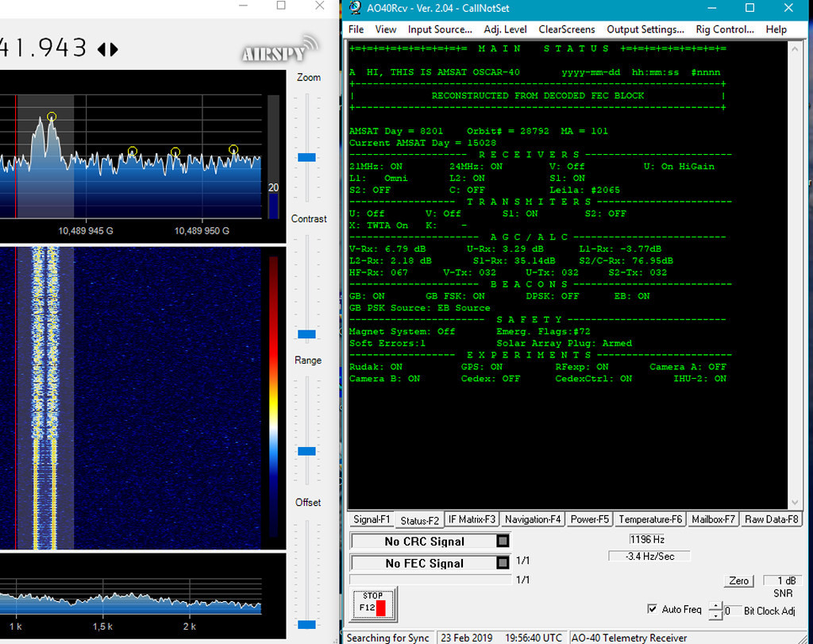Open the Mailbox-F7 tab

pos(713,519)
